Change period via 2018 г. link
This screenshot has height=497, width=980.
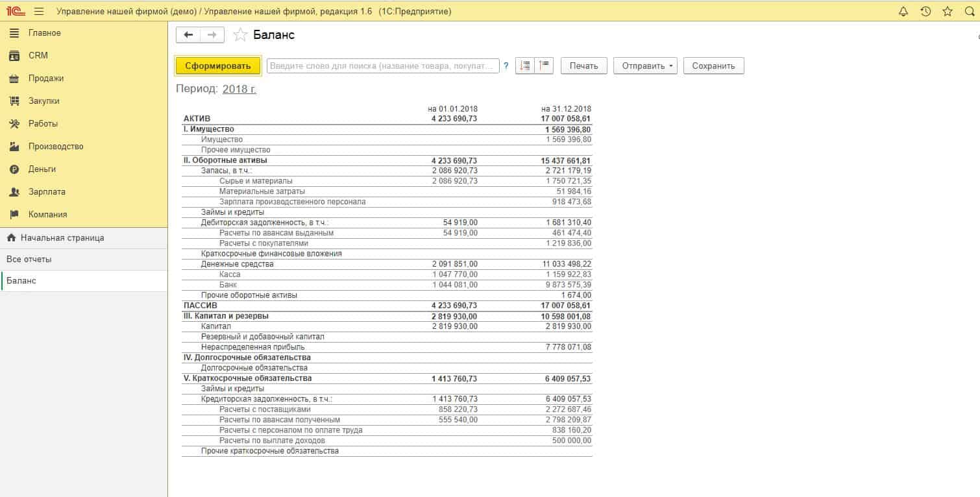tap(239, 89)
